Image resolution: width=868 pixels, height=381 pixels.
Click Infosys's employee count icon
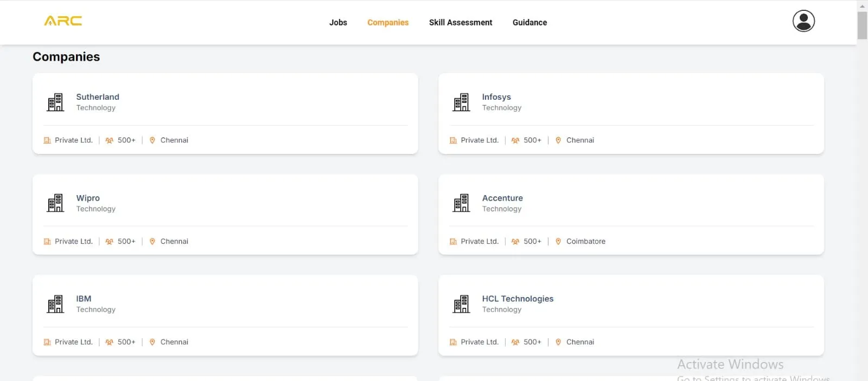[x=515, y=140]
